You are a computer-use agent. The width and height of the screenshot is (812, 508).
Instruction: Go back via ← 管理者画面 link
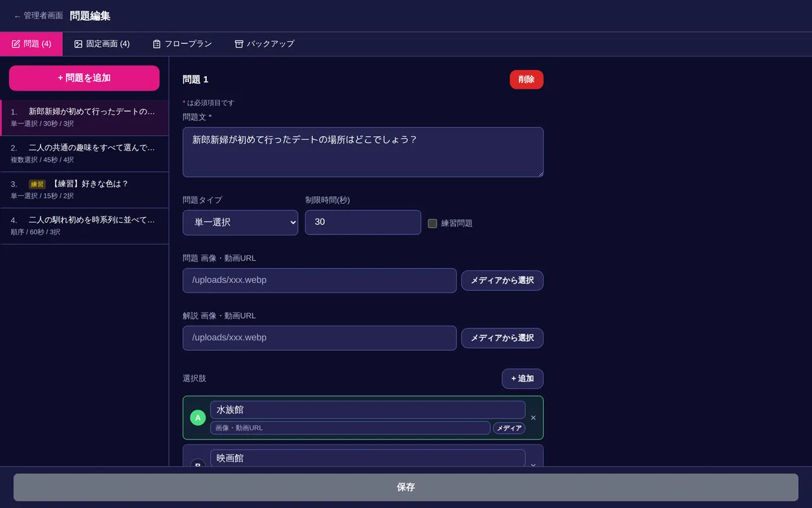tap(38, 16)
